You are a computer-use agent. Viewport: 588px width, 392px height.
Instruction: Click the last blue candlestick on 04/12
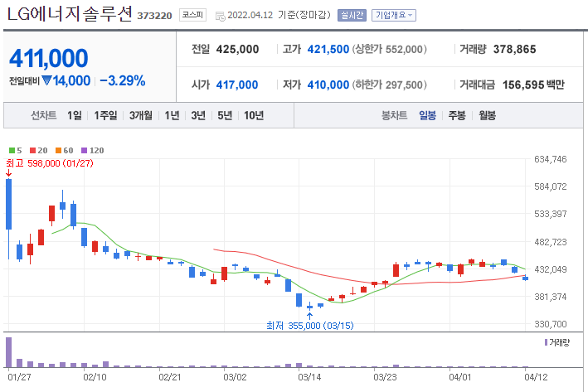coord(525,278)
